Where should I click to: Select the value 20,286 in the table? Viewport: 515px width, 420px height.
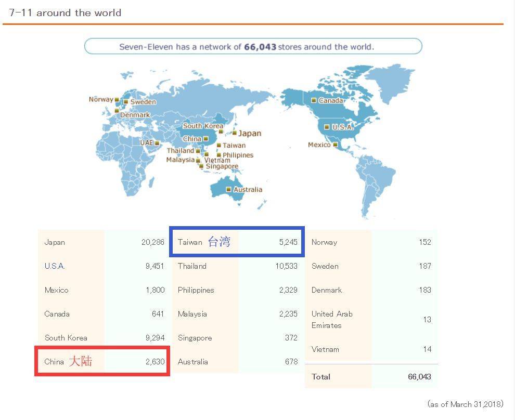coord(153,242)
